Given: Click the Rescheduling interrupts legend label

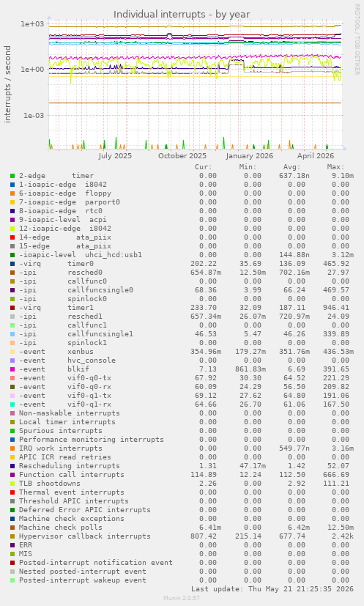Looking at the screenshot, I should [x=69, y=466].
